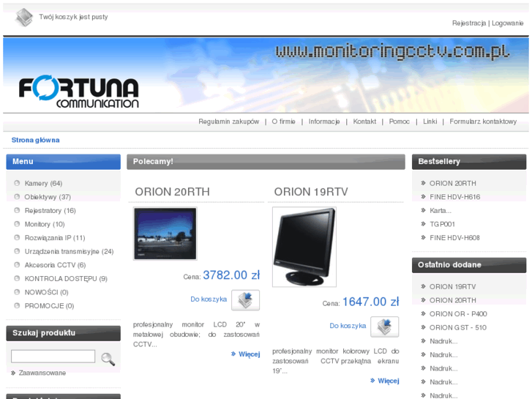Open ORION GST - 510 link
532x399 pixels.
[x=457, y=327]
